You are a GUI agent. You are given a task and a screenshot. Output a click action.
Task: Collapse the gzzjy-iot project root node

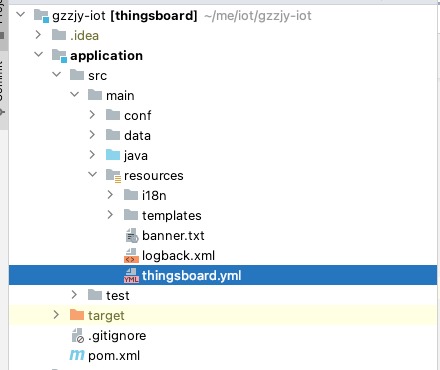pos(21,15)
